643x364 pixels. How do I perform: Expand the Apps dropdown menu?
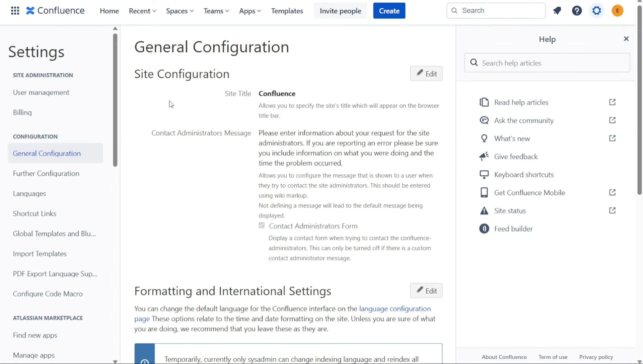(x=250, y=11)
